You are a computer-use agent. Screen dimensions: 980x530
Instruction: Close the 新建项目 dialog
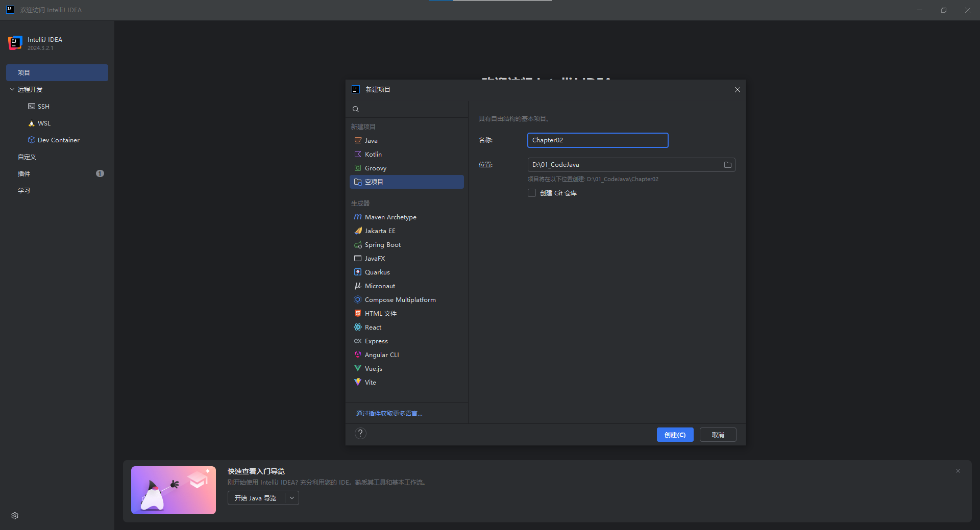737,90
